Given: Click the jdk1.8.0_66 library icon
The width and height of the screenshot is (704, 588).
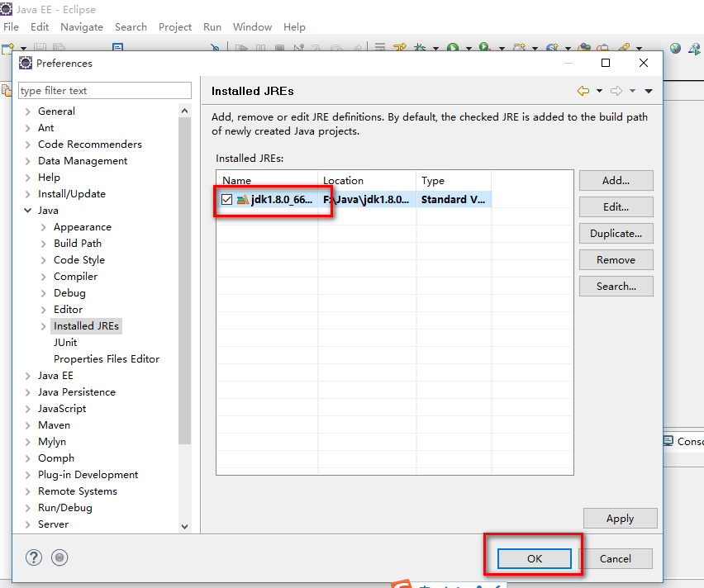Looking at the screenshot, I should coord(242,200).
